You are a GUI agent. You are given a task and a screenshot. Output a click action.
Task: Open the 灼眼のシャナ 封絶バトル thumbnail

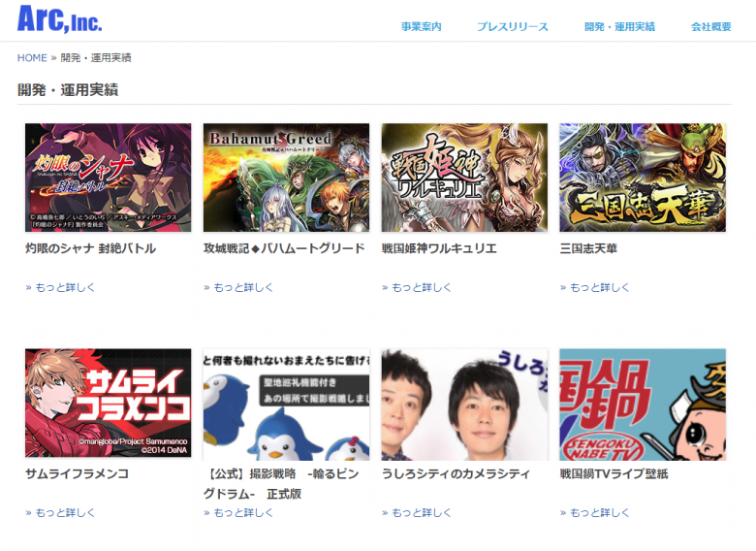(x=108, y=178)
